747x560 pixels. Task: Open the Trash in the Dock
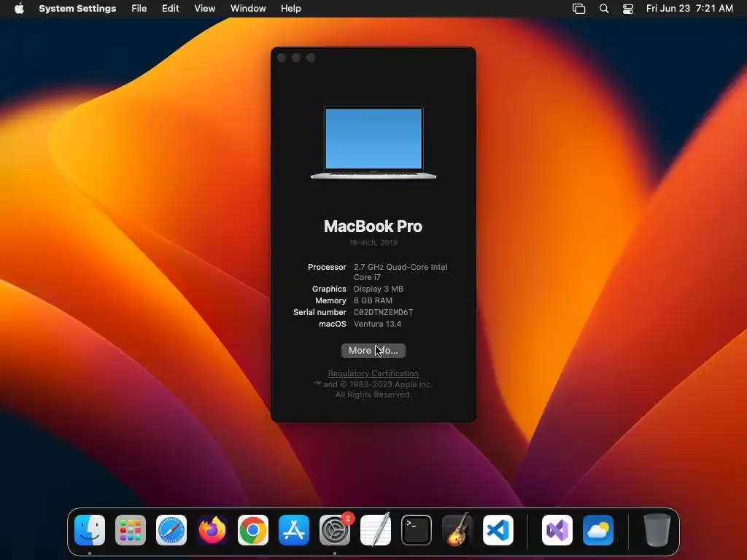point(657,530)
